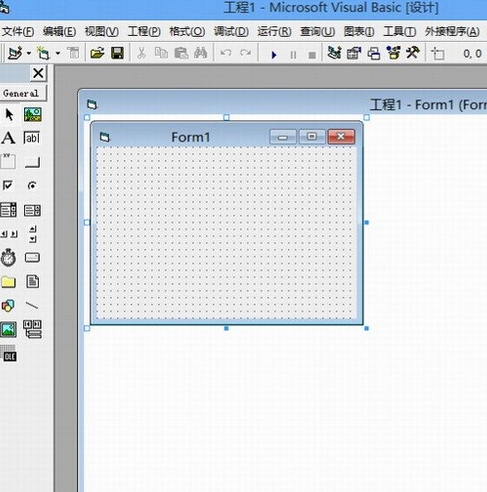Screen dimensions: 487x492
Task: Open the 图表(I) menu
Action: pos(359,32)
